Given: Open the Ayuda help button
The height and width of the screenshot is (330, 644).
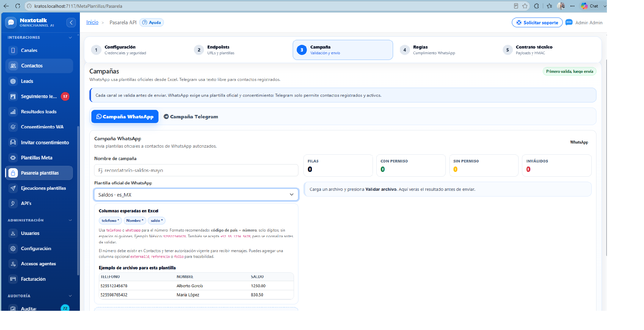Looking at the screenshot, I should tap(151, 23).
